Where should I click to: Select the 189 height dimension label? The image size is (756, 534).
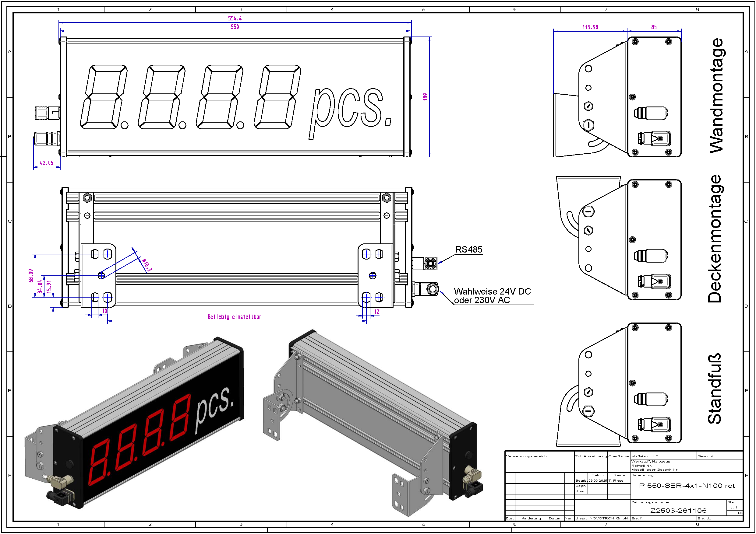425,97
